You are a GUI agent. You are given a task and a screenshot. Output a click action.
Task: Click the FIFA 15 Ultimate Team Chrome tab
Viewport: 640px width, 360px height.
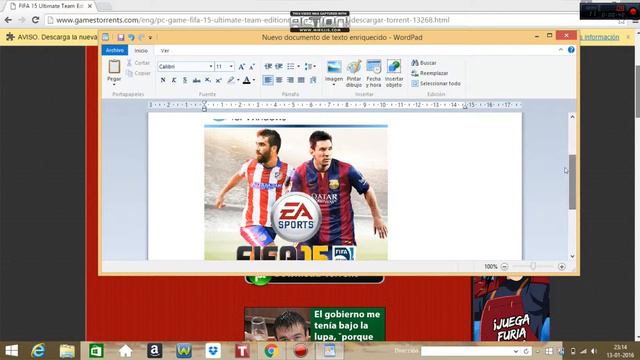pos(50,6)
